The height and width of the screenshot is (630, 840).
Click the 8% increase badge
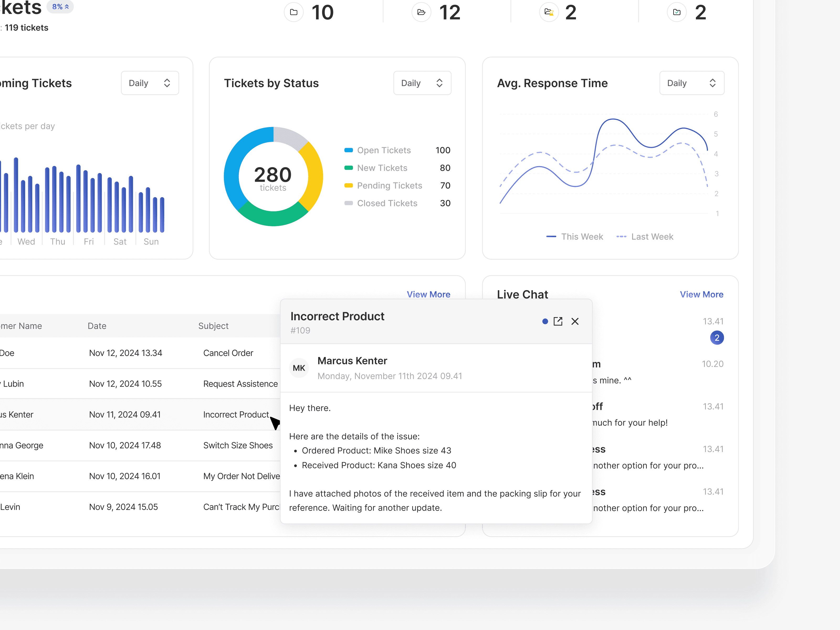coord(60,7)
